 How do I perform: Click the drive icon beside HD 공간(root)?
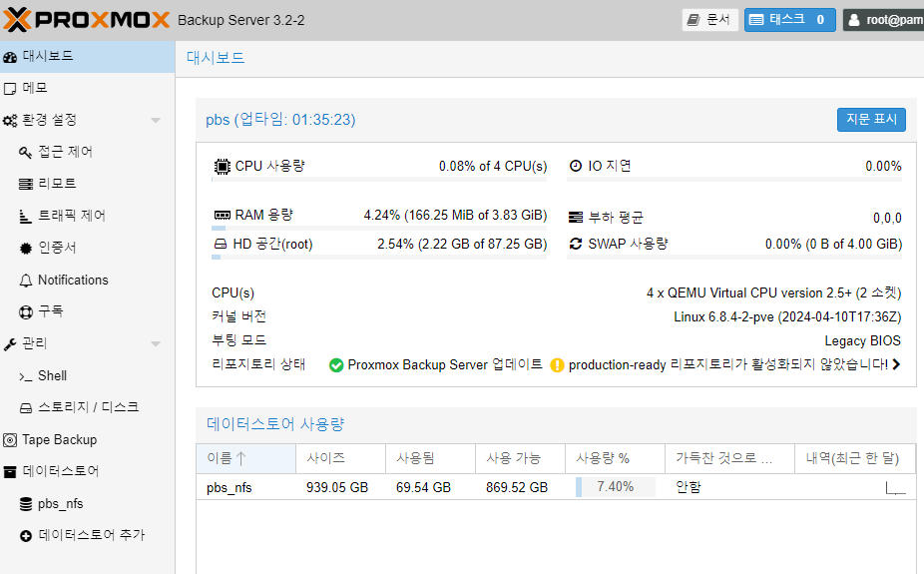point(221,244)
